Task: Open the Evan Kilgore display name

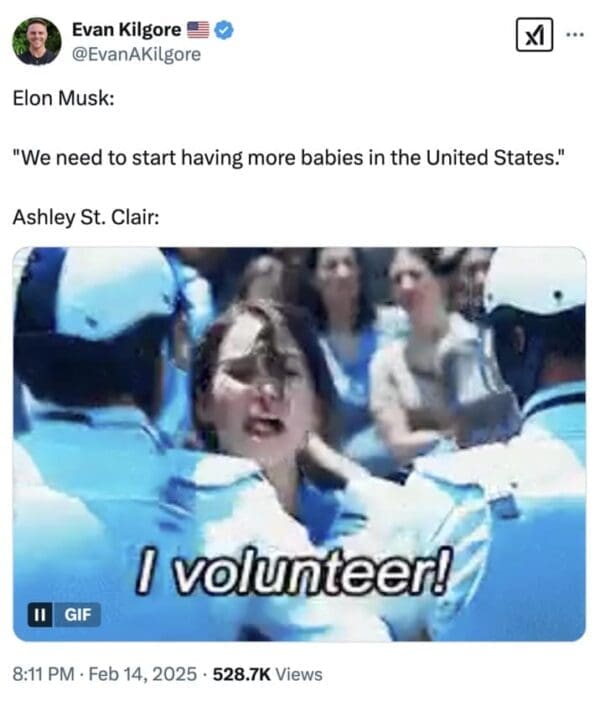Action: (x=127, y=30)
